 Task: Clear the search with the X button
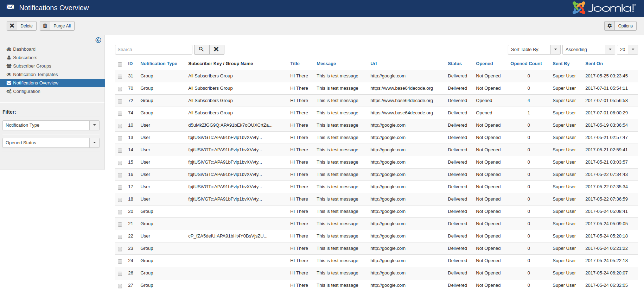(x=217, y=50)
